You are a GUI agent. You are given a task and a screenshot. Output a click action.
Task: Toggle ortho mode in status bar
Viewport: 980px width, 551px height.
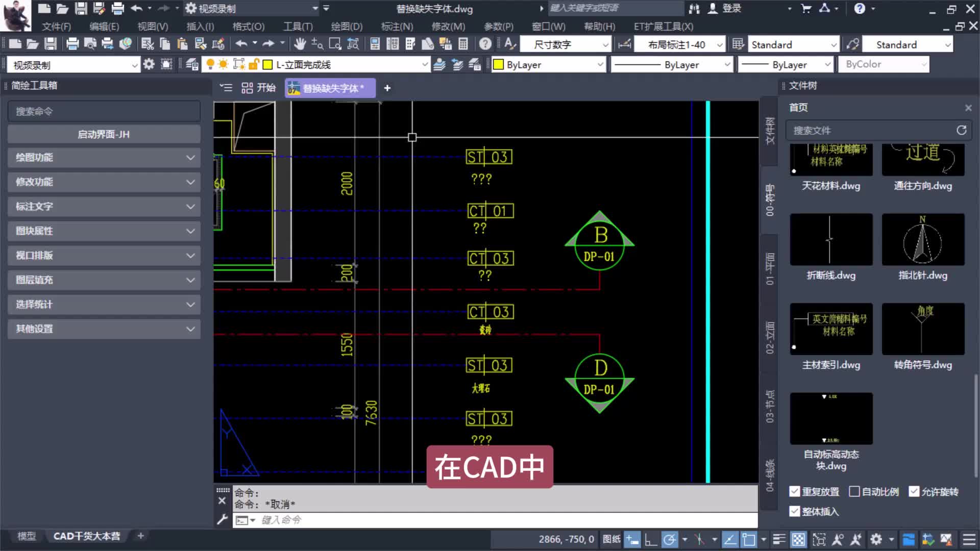click(650, 539)
